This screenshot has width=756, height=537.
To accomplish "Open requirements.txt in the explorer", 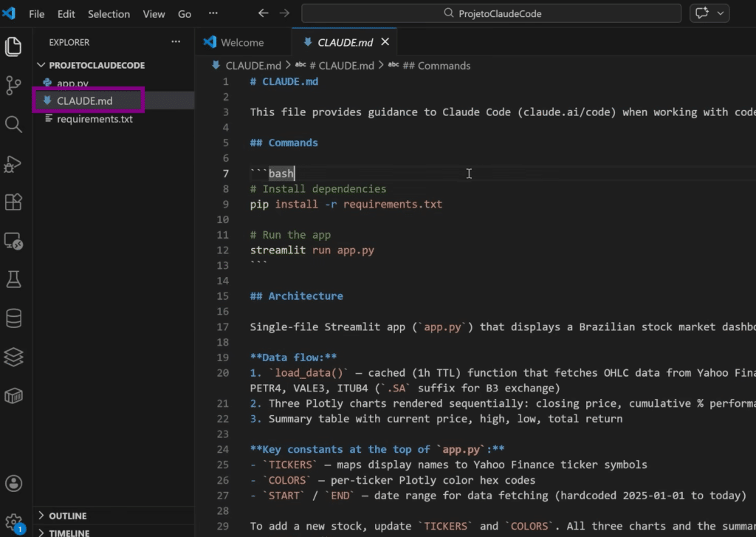I will click(94, 119).
